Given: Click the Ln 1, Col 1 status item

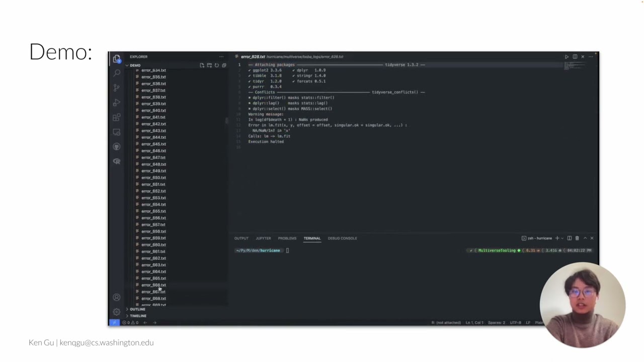Looking at the screenshot, I should 474,322.
